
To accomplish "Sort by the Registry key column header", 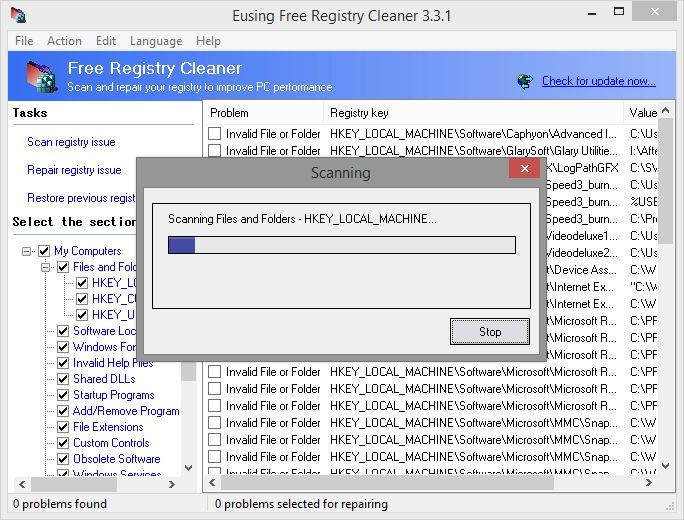I will [473, 113].
